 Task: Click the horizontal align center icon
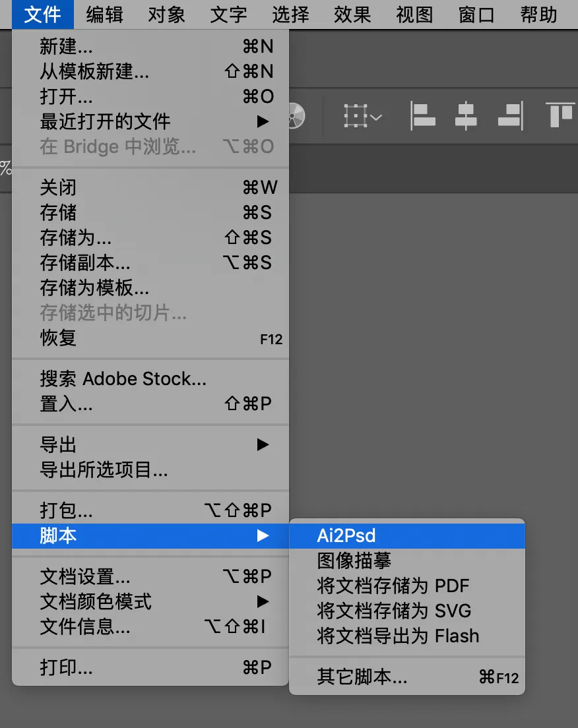(x=466, y=115)
